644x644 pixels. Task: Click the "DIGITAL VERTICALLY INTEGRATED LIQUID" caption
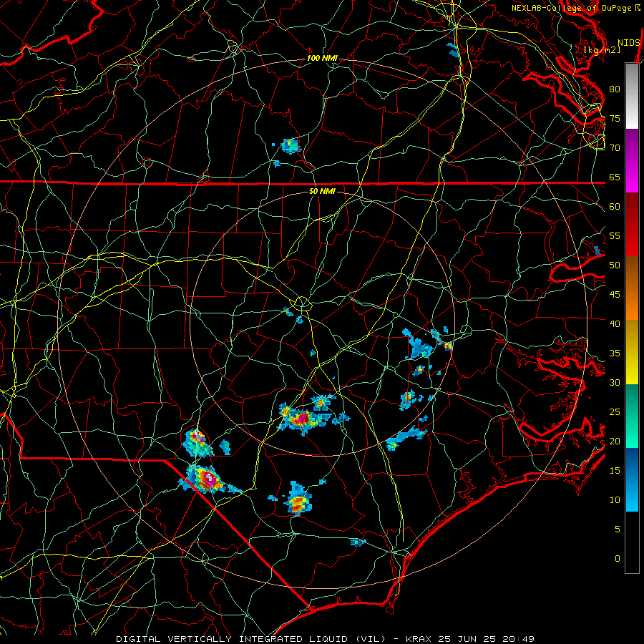pyautogui.click(x=235, y=639)
